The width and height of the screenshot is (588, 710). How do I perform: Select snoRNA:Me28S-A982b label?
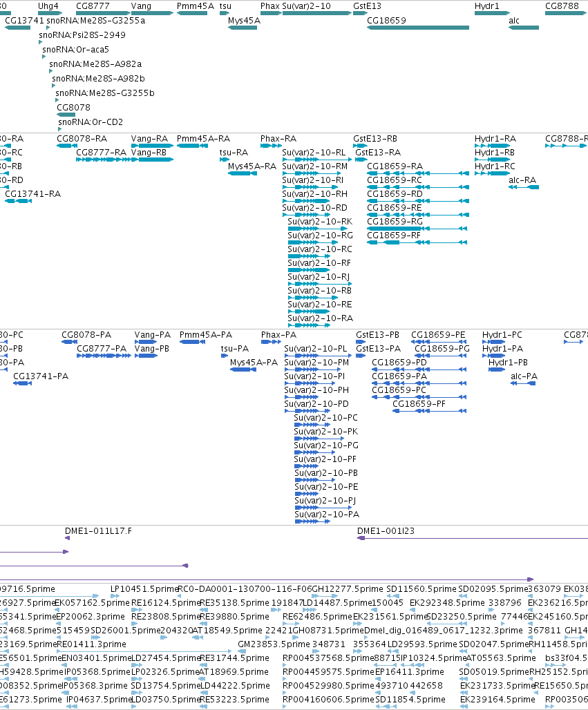98,79
